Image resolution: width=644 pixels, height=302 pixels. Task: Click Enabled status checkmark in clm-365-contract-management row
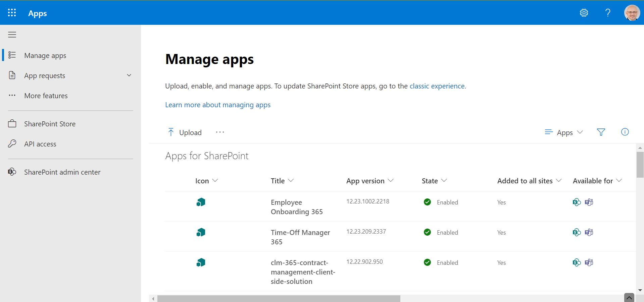pos(427,262)
